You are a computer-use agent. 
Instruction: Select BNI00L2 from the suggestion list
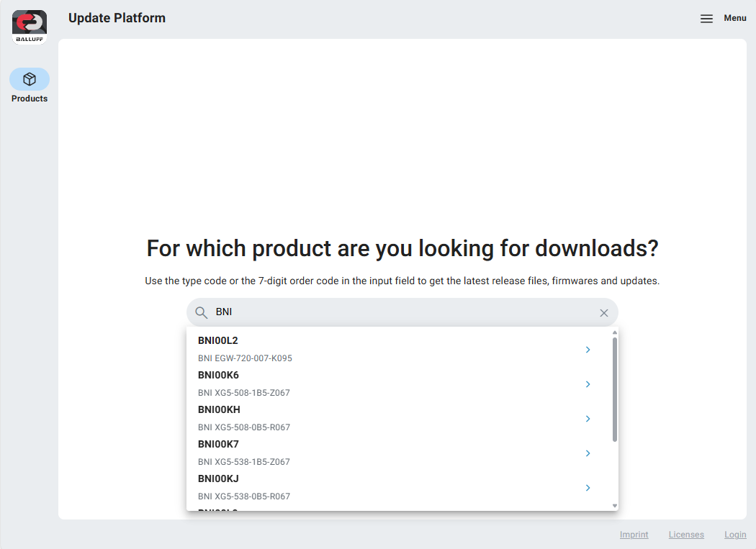(x=218, y=341)
